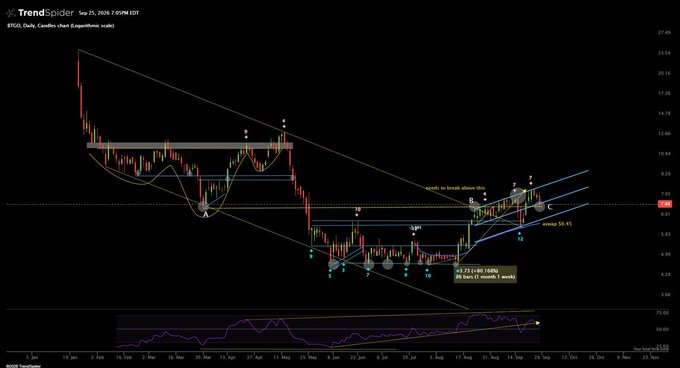
Task: Click the 'avwap $6.45' annotation
Action: pos(557,224)
